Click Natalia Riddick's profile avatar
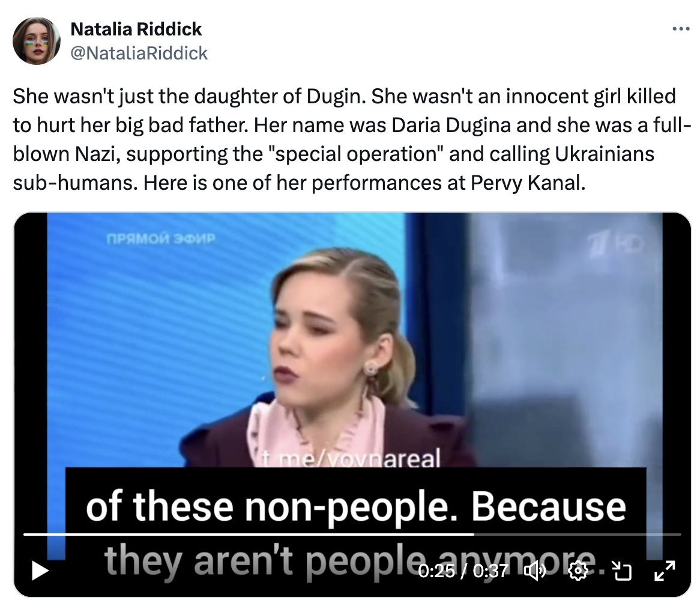This screenshot has height=609, width=700. 37,41
